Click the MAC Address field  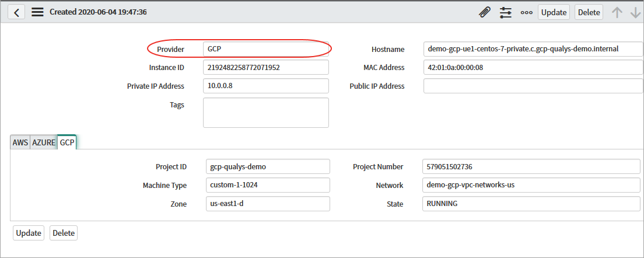coord(533,67)
